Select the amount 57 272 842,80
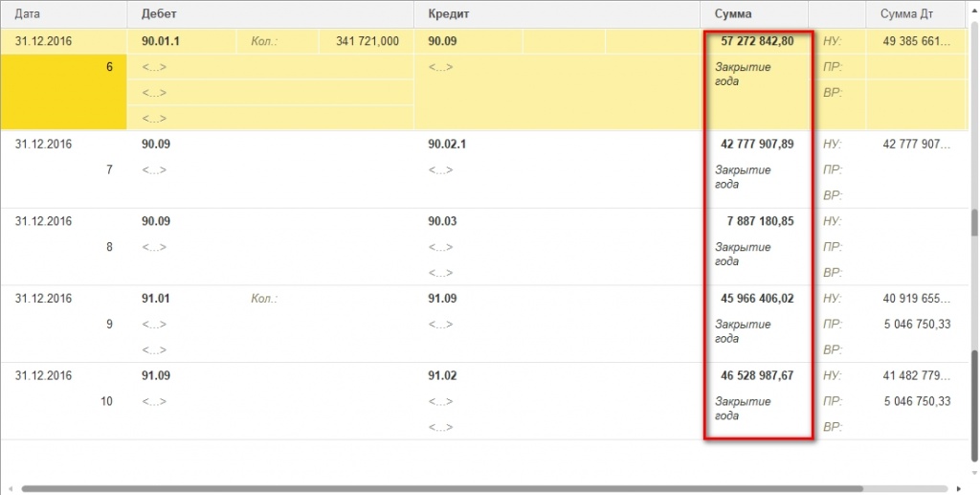 [x=757, y=41]
